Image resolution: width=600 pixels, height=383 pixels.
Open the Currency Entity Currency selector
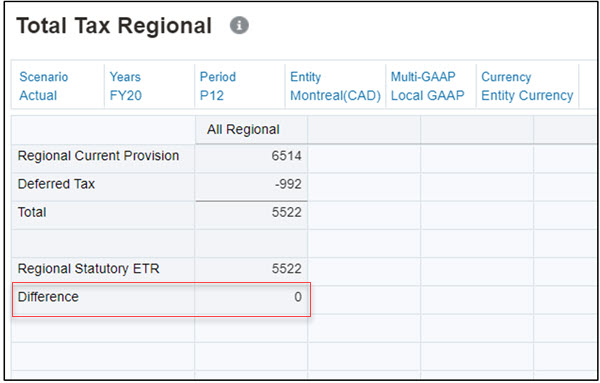pos(527,86)
